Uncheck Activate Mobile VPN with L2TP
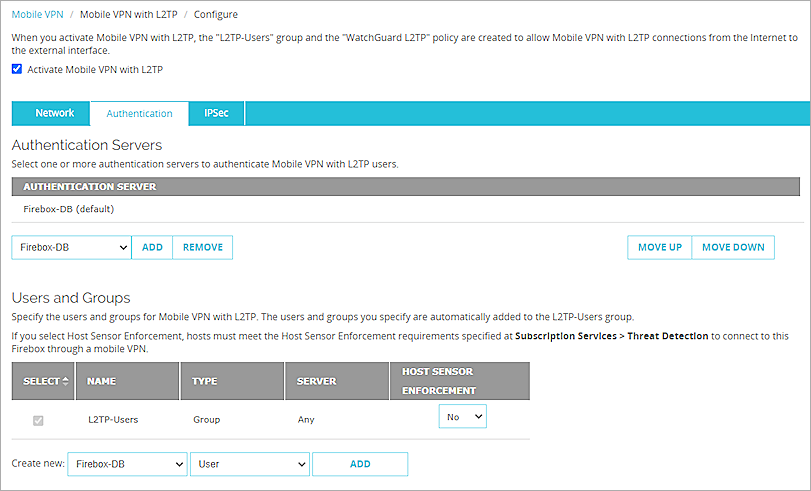This screenshot has width=811, height=491. pos(17,70)
